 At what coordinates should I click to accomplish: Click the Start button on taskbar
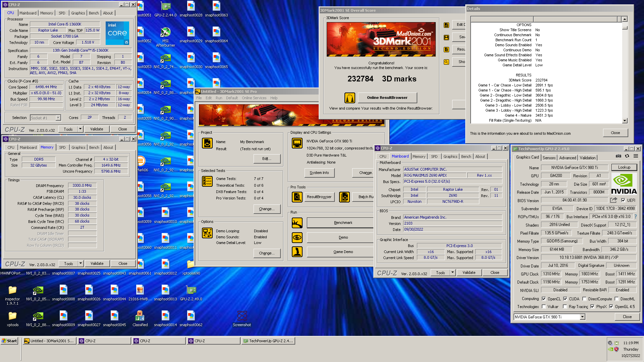(x=9, y=341)
